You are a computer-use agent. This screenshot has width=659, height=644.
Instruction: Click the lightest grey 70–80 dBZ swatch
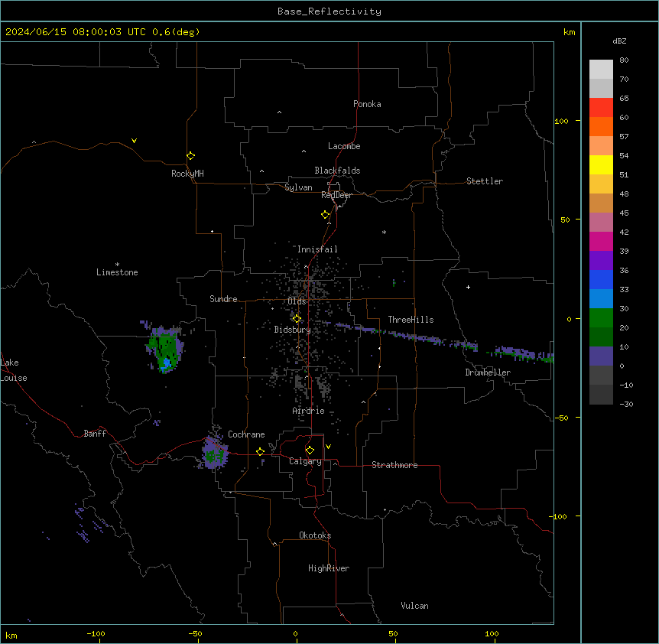point(601,70)
